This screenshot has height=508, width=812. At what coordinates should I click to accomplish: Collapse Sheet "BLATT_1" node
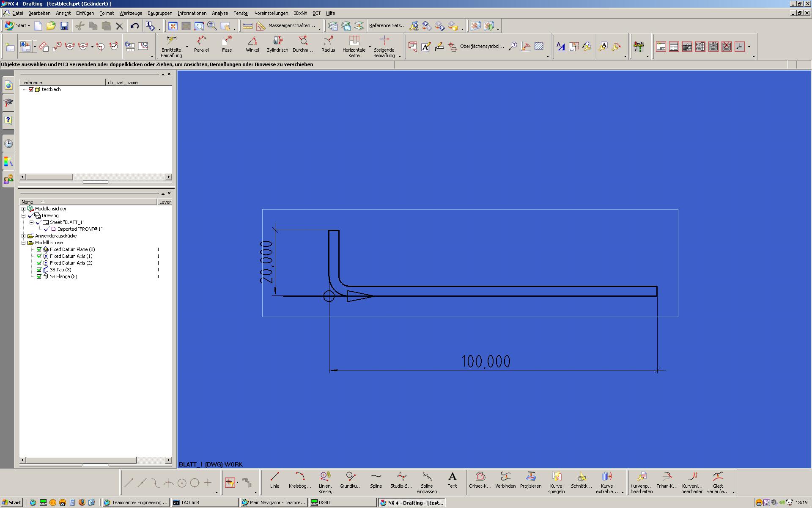[32, 222]
